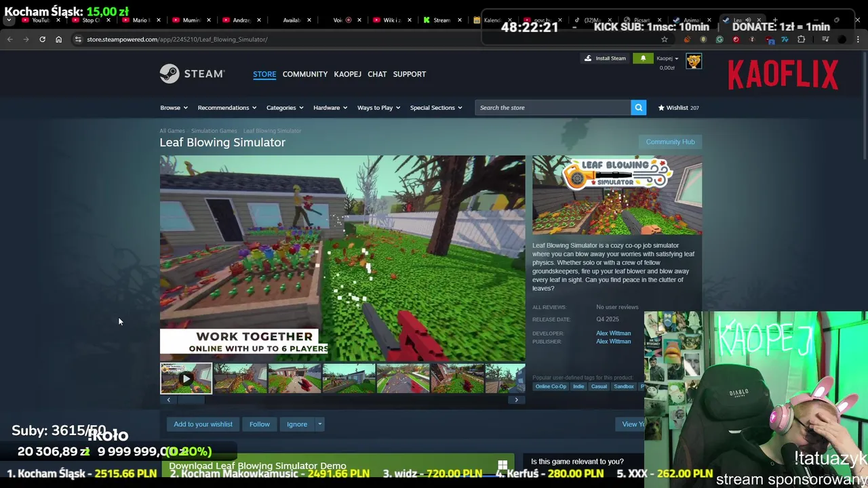Click in the Search the store field

coord(553,108)
